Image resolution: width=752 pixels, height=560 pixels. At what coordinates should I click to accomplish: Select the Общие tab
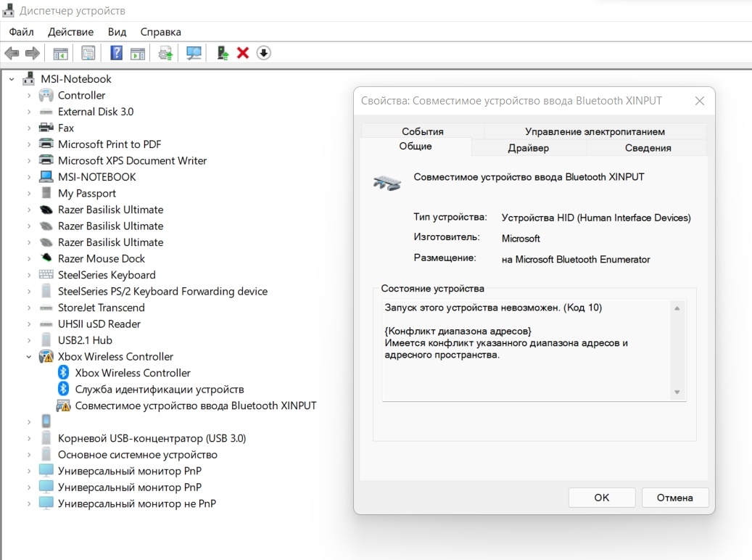(x=416, y=147)
